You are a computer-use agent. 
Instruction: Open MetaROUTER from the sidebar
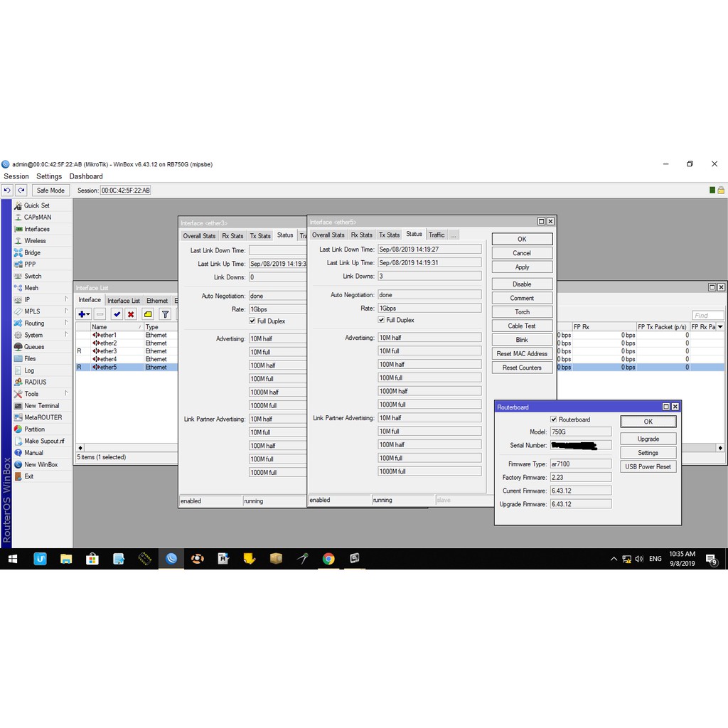coord(43,417)
